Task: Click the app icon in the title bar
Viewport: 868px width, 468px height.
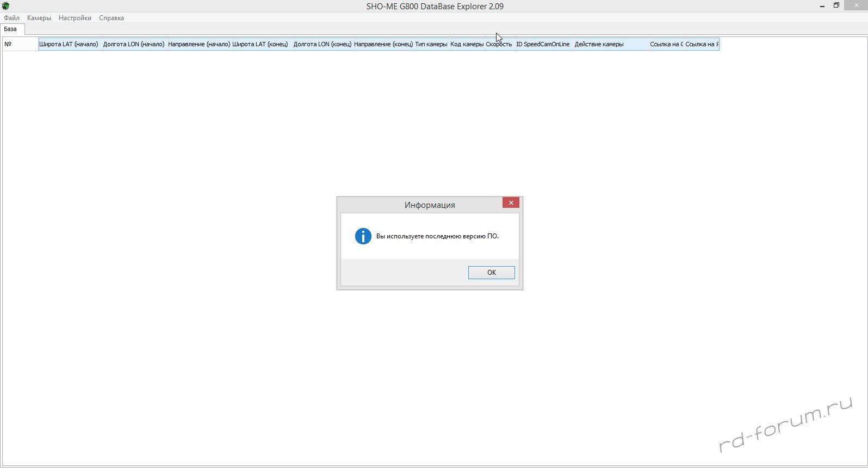Action: [6, 6]
